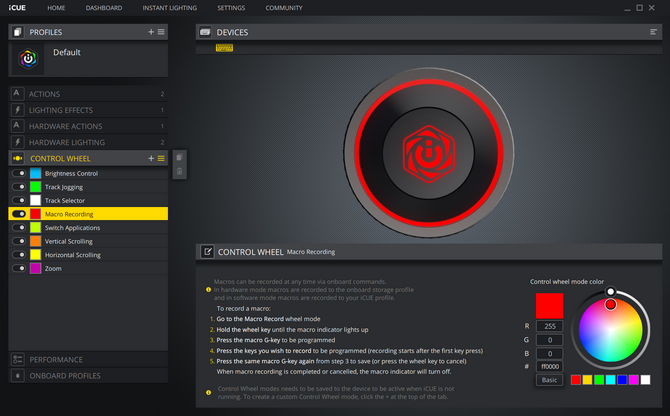
Task: Click the delete icon beside Control Wheel
Action: tap(179, 171)
